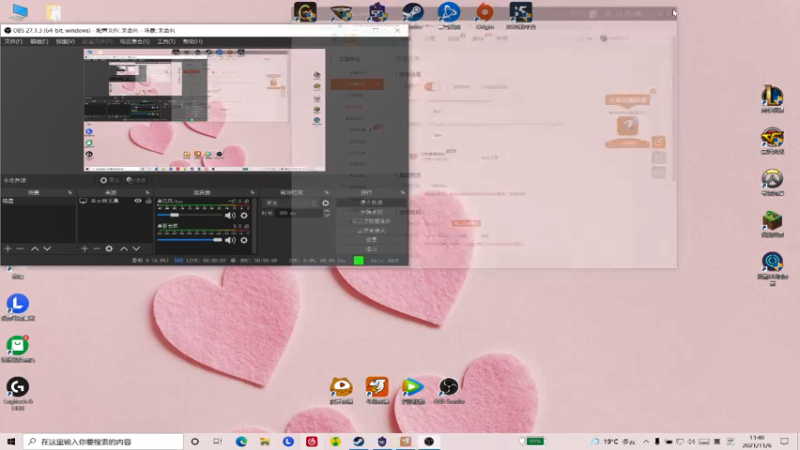Open desktop audio settings gear
800x450 pixels.
244,240
